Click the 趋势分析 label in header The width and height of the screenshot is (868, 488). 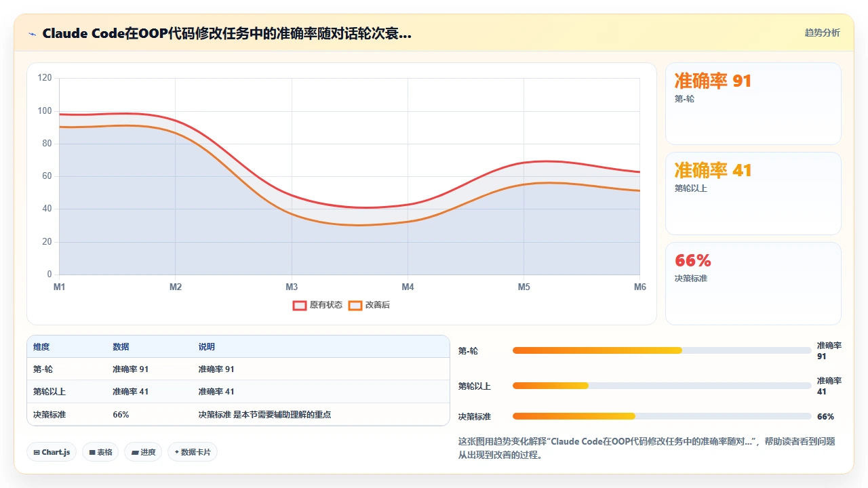(x=822, y=33)
